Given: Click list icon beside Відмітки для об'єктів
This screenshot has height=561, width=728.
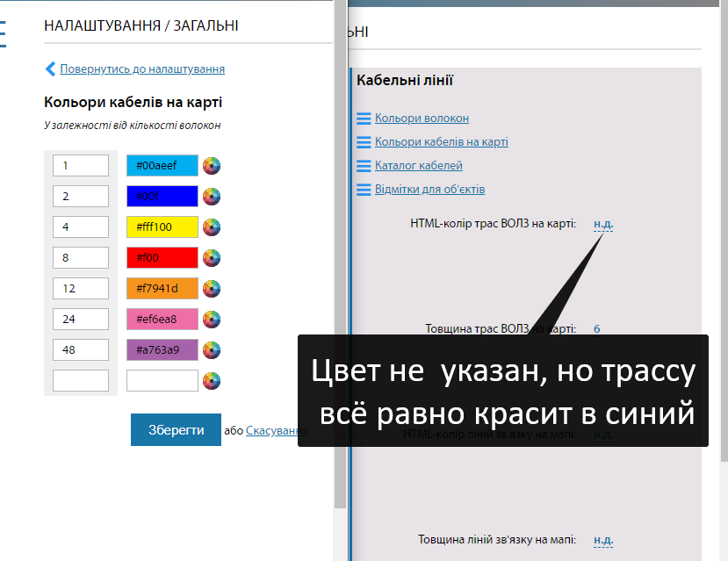Looking at the screenshot, I should (x=364, y=190).
